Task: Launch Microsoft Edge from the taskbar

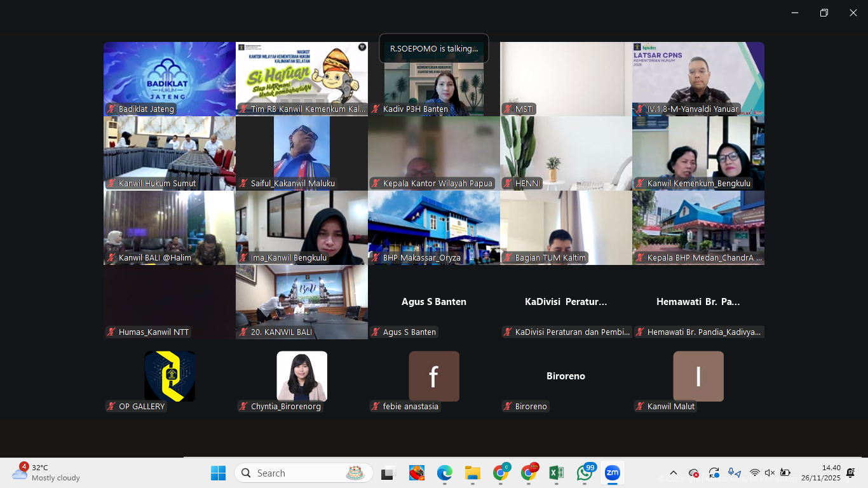Action: click(x=444, y=473)
